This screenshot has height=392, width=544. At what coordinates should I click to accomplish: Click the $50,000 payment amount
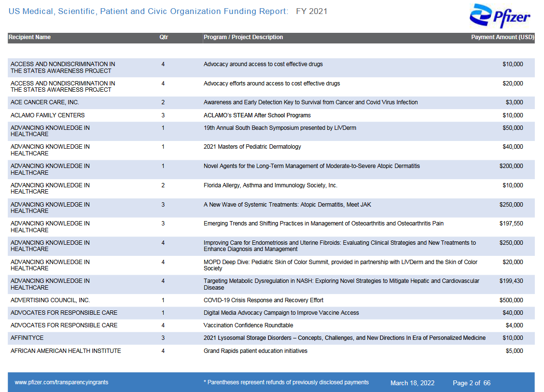tap(513, 127)
